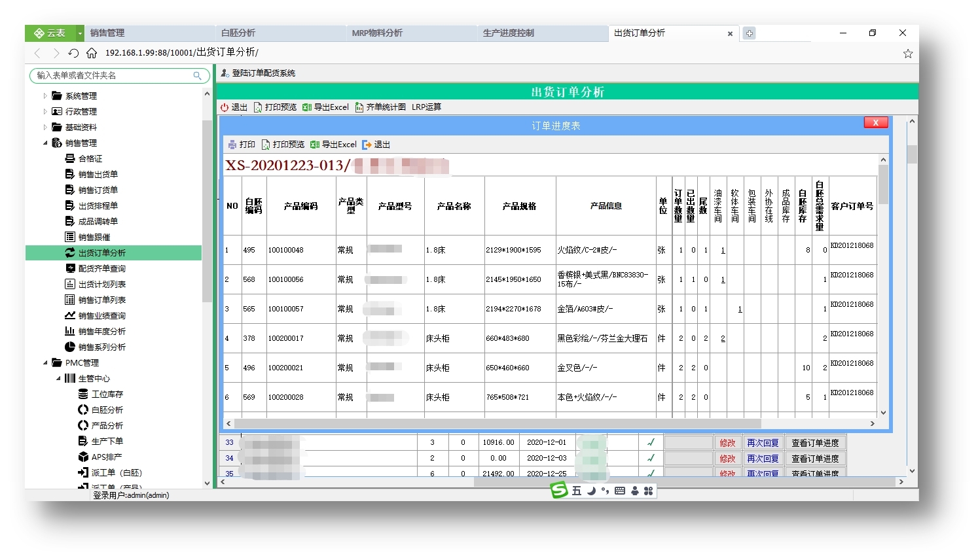Close 订单进度表 dialog with red X
Screen dimensions: 978x560
coord(876,122)
